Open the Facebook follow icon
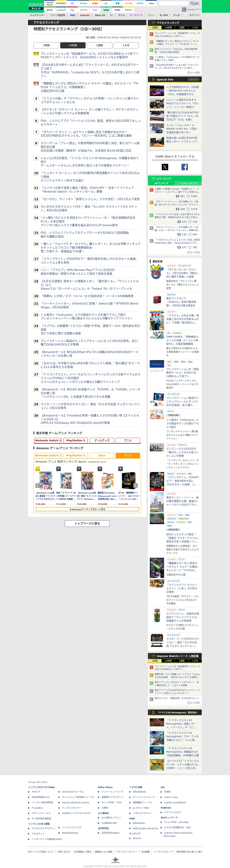 (x=185, y=167)
